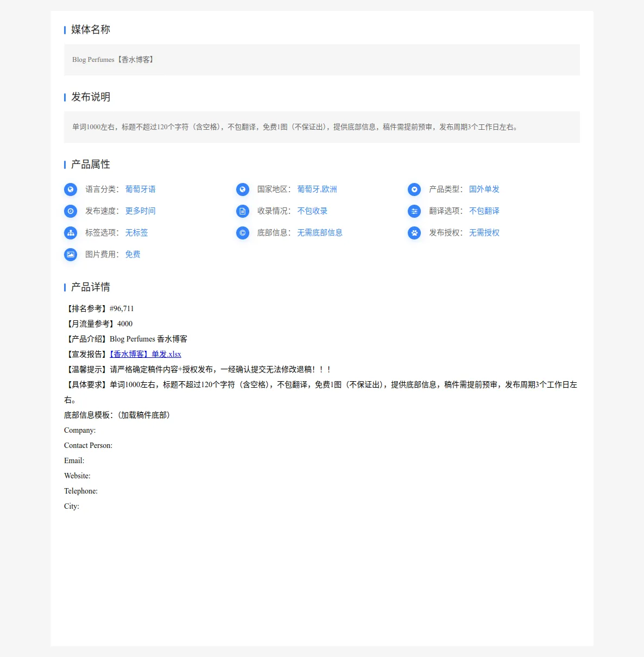Select the 葡萄牙,欧洲 region value
This screenshot has height=657, width=644.
coord(317,189)
